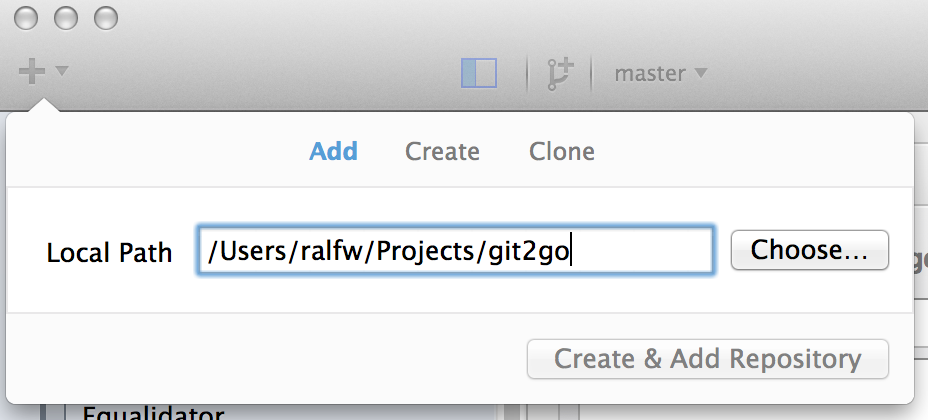Click the create new branch icon
This screenshot has height=420, width=928.
pos(559,73)
